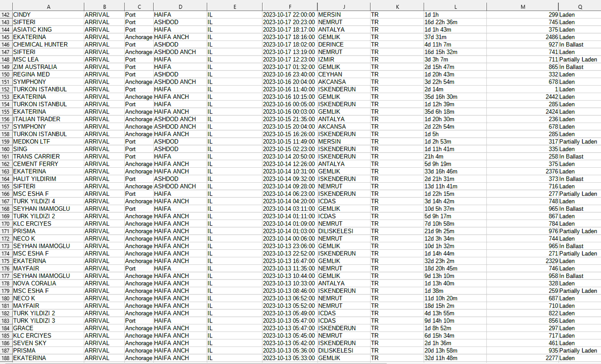
Task: Select the DERINCE port cell
Action: 344,45
